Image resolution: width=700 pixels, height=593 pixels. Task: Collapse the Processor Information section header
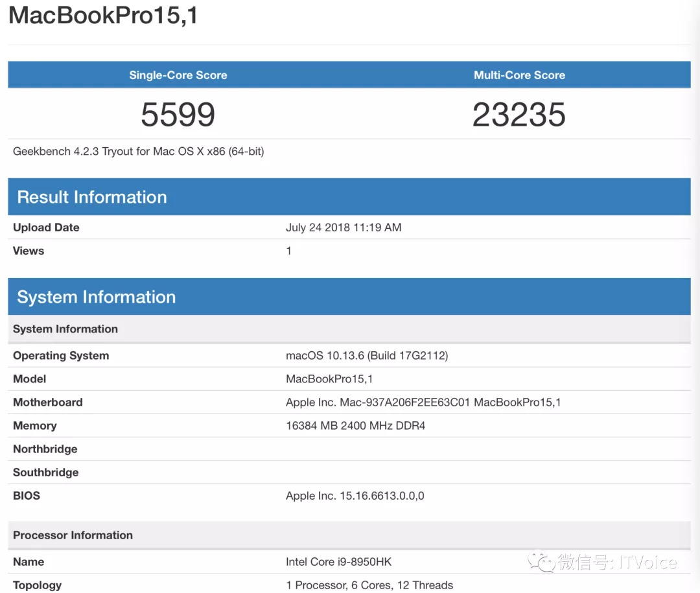(72, 535)
